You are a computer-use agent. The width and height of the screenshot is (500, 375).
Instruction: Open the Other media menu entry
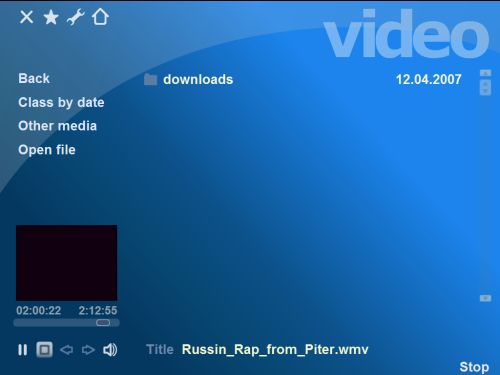[x=58, y=126]
